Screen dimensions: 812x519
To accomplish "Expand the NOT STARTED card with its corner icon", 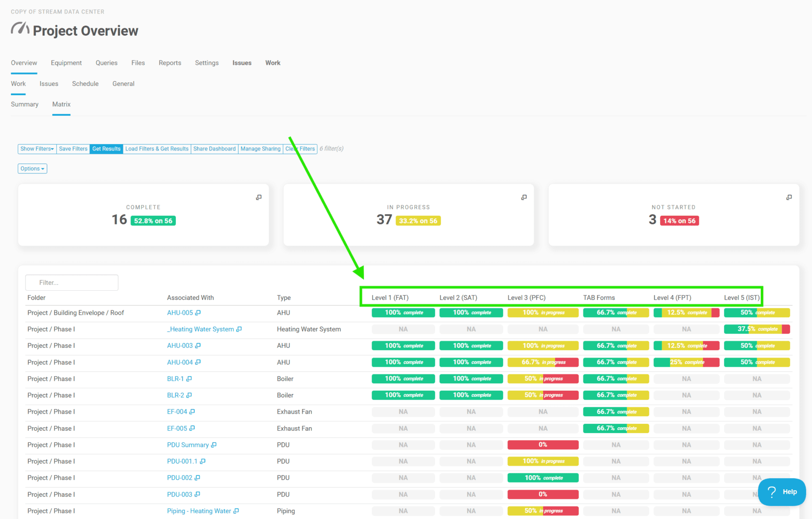I will (789, 198).
